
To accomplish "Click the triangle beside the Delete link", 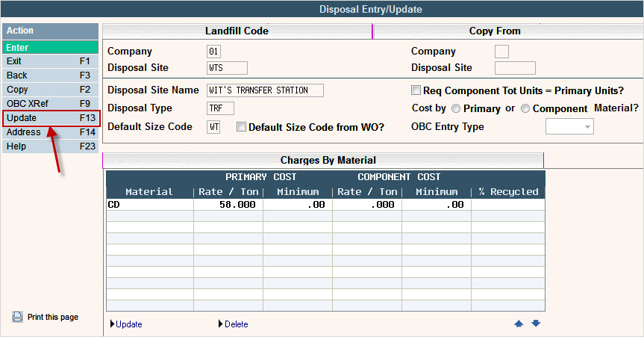I will point(221,324).
